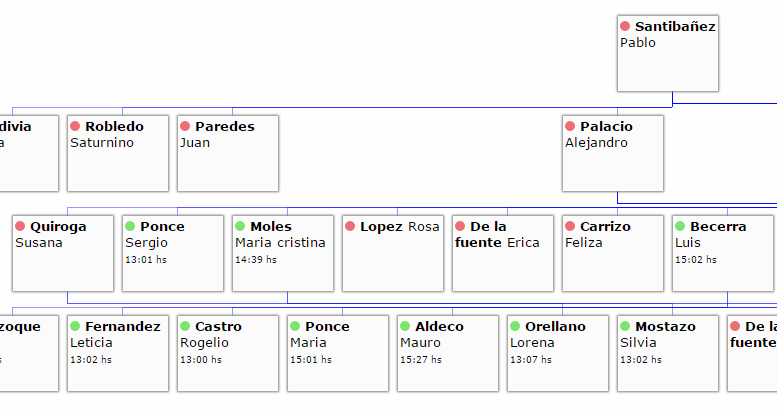Viewport: 777px width, 410px height.
Task: Click the green status dot beside Moles
Action: click(x=240, y=226)
